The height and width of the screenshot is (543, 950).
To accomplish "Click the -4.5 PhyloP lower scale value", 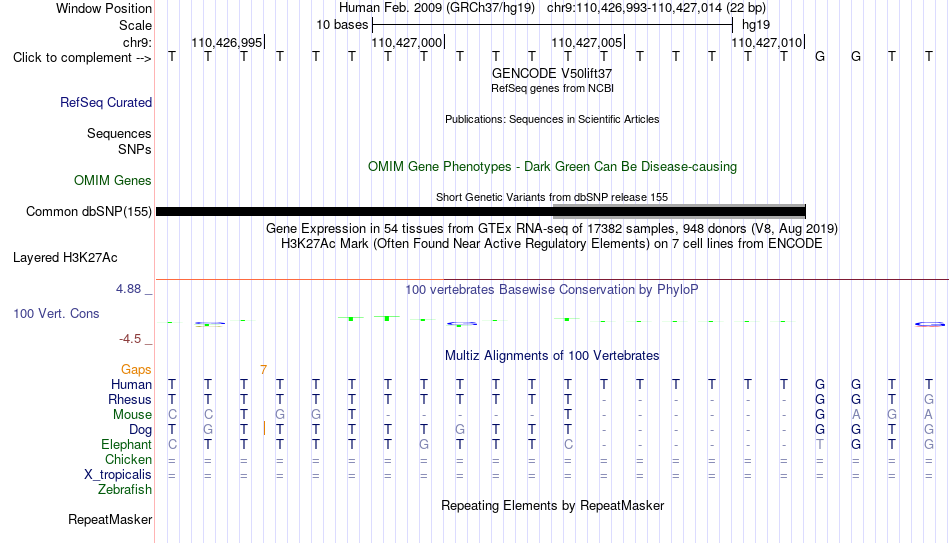I will (130, 339).
